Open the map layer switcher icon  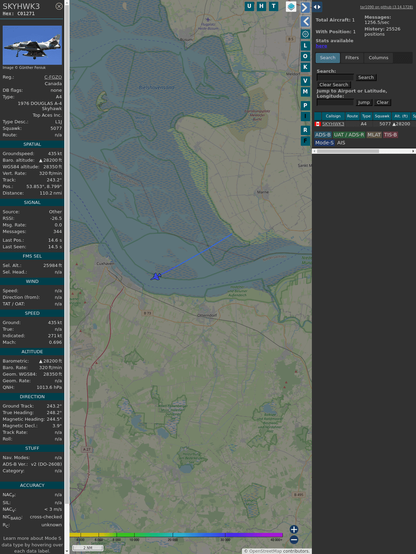(291, 7)
